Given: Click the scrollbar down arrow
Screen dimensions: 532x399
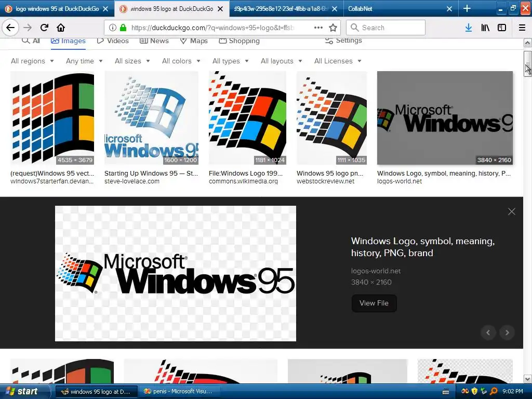Looking at the screenshot, I should pos(528,379).
